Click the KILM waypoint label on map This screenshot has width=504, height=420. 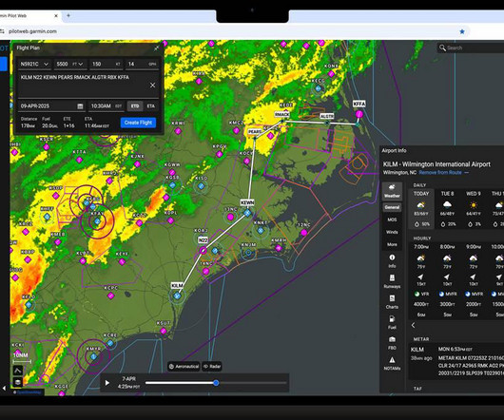click(x=177, y=285)
